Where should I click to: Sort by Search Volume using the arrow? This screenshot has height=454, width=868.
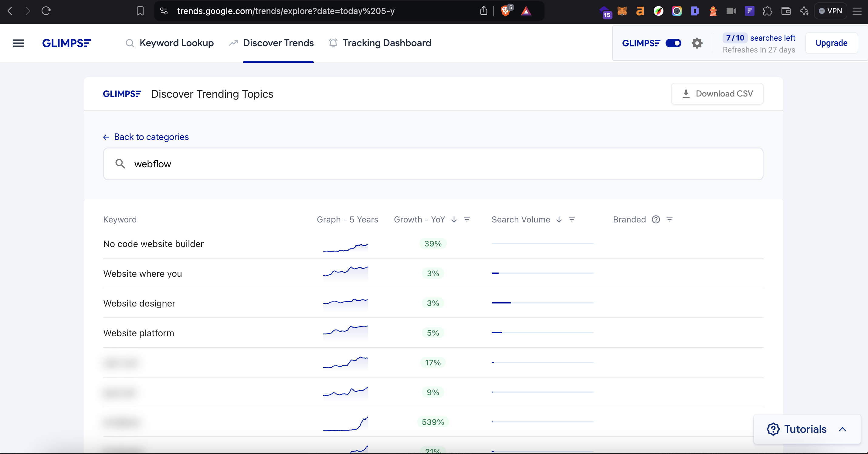click(559, 219)
